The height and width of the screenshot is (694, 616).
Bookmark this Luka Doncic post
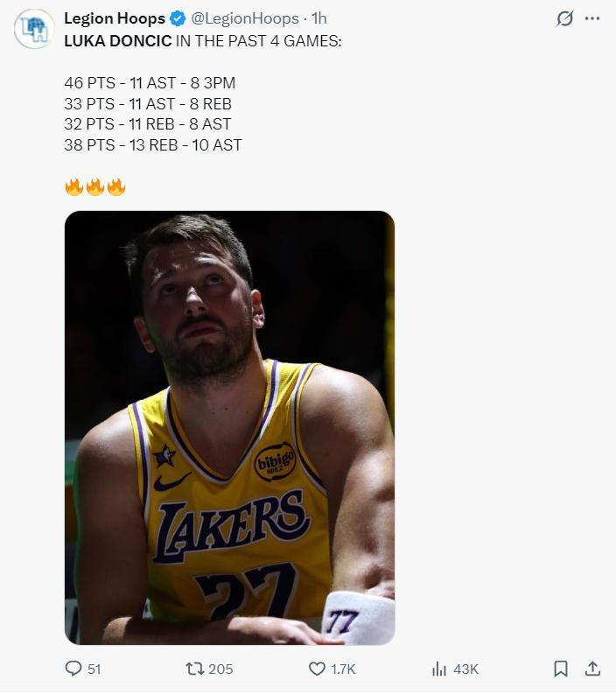click(x=561, y=669)
